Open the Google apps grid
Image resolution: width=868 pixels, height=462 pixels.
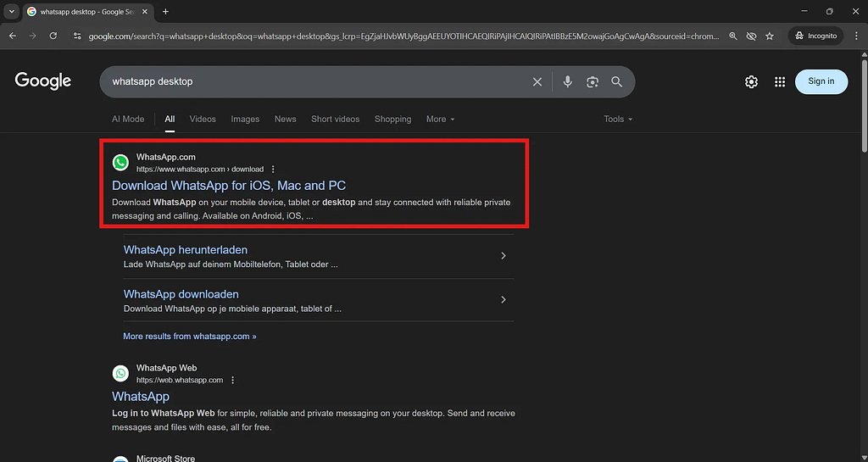click(x=780, y=82)
